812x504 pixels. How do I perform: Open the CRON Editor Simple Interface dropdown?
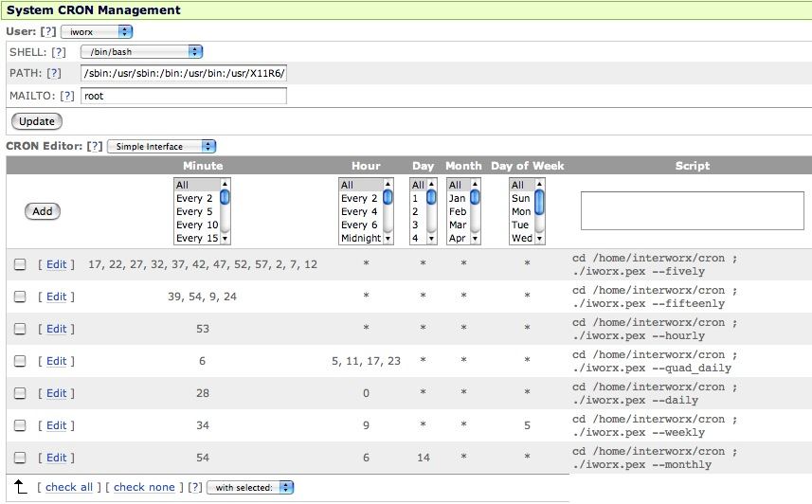(162, 147)
